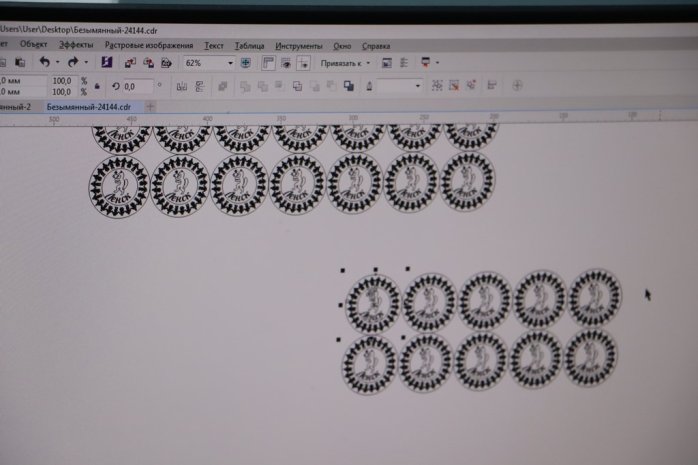Click the application launcher icon

[426, 63]
